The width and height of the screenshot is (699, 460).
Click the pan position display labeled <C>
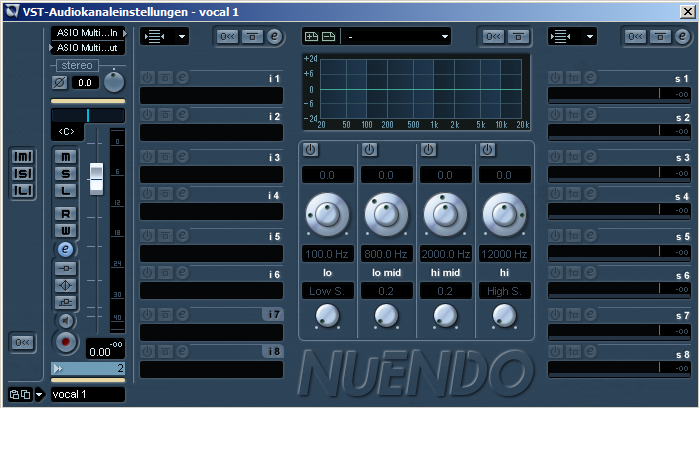pyautogui.click(x=67, y=131)
